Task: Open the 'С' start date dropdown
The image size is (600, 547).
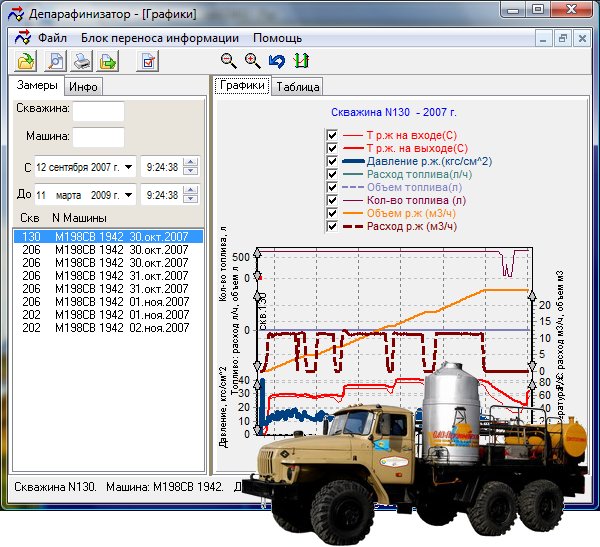Action: (x=128, y=167)
